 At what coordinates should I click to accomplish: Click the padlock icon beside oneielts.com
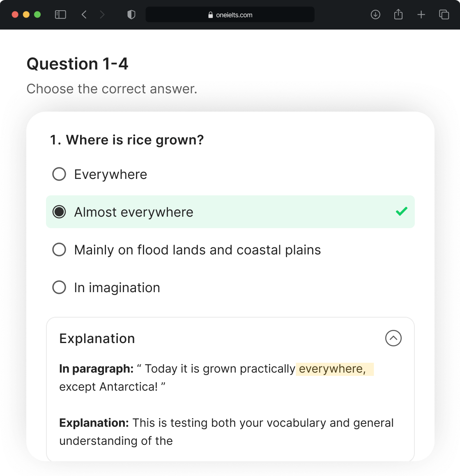(x=210, y=14)
